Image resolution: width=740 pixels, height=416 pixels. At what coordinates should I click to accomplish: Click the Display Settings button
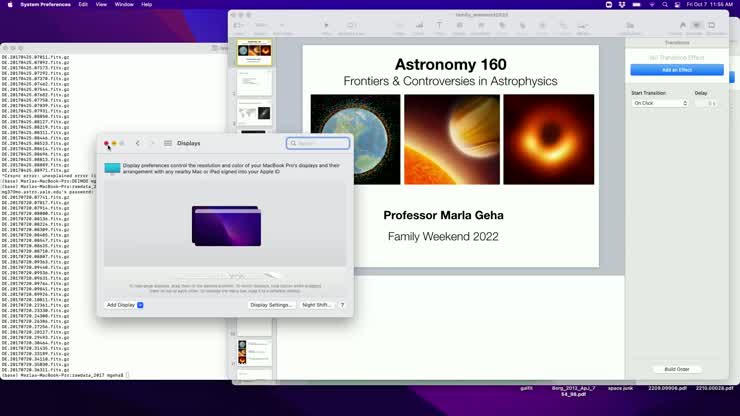tap(271, 305)
